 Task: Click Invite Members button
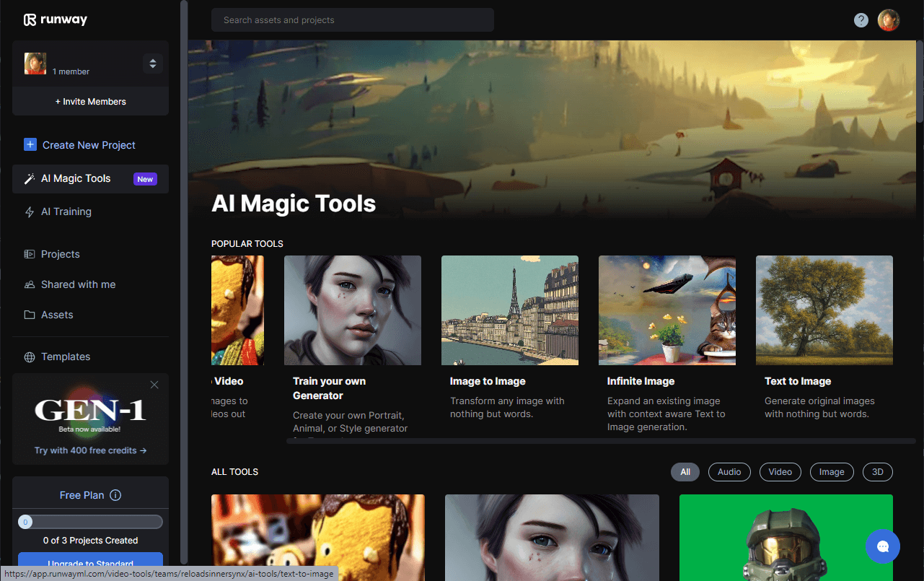point(90,102)
